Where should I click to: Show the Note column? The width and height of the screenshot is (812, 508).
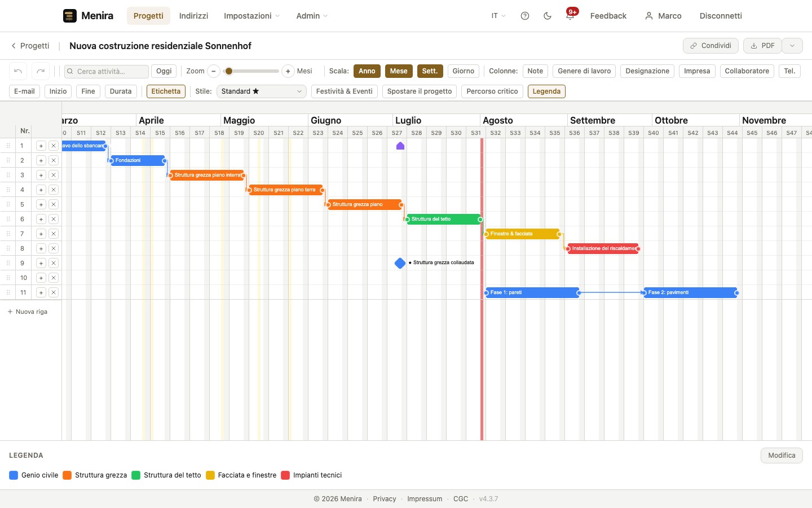point(535,71)
